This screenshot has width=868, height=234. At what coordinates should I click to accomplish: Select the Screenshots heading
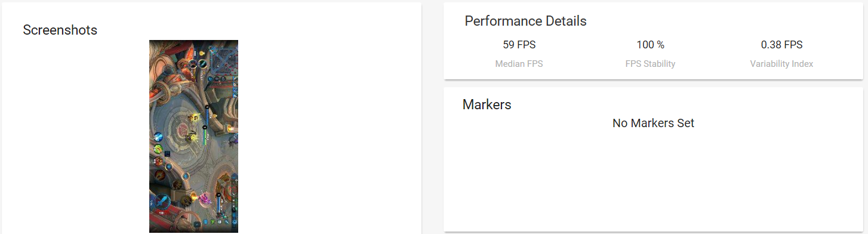60,30
